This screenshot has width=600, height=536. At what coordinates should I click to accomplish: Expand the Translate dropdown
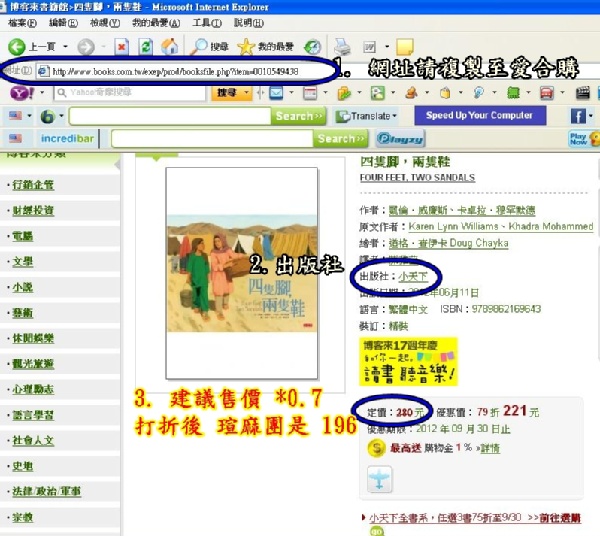coord(374,116)
